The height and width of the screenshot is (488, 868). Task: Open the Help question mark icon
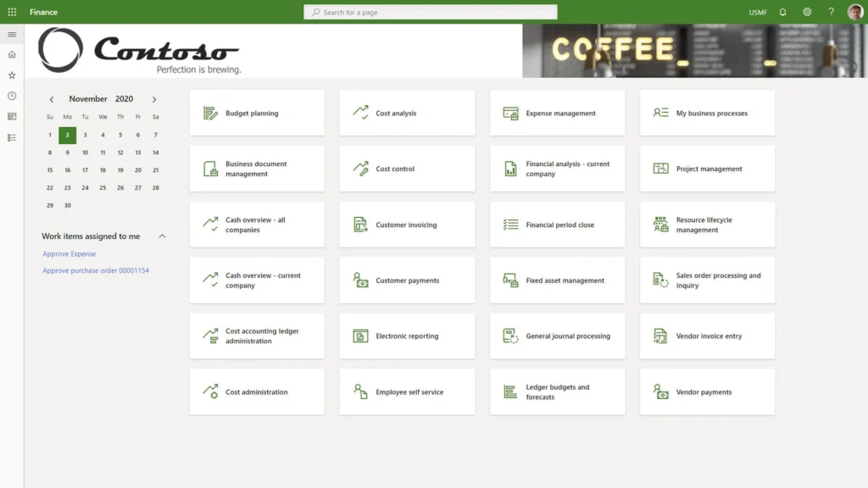click(x=831, y=12)
